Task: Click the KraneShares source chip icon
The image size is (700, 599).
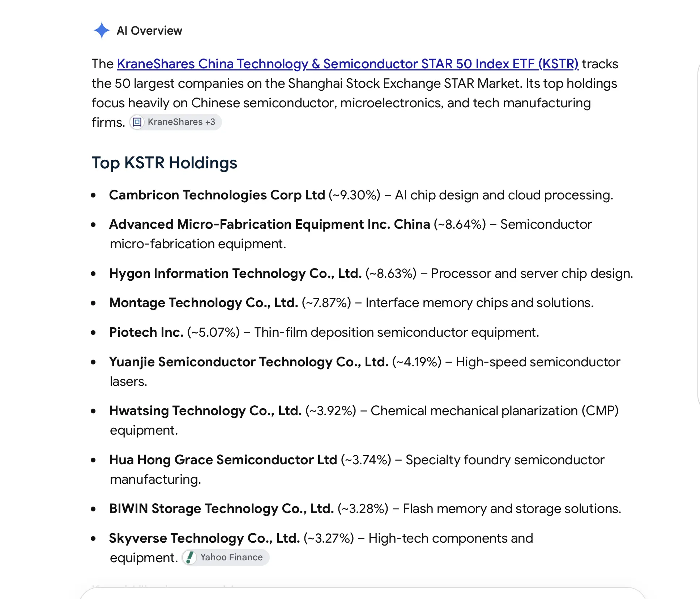Action: pyautogui.click(x=137, y=122)
